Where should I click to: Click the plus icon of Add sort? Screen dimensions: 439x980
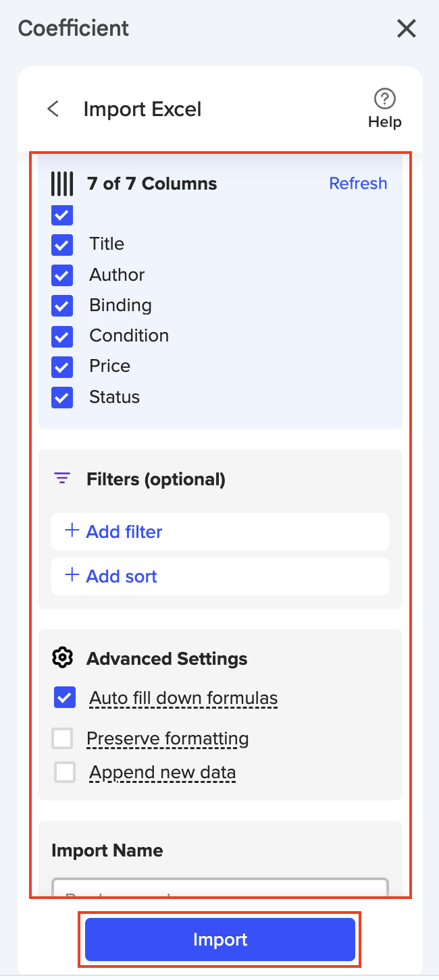(x=72, y=576)
